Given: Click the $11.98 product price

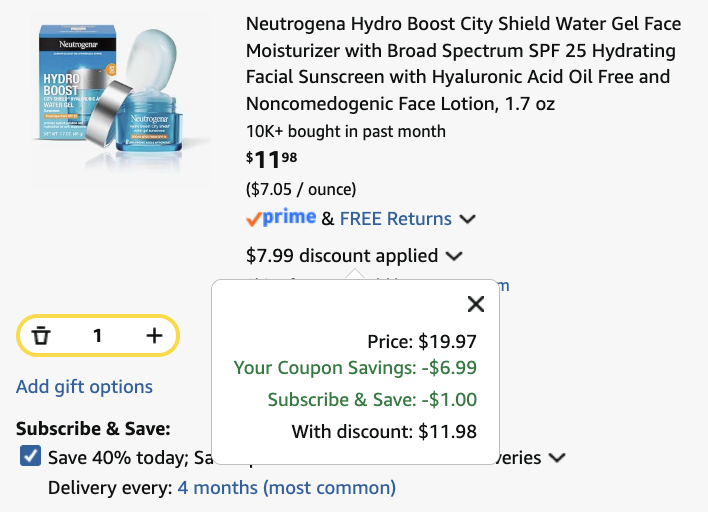Looking at the screenshot, I should click(271, 159).
